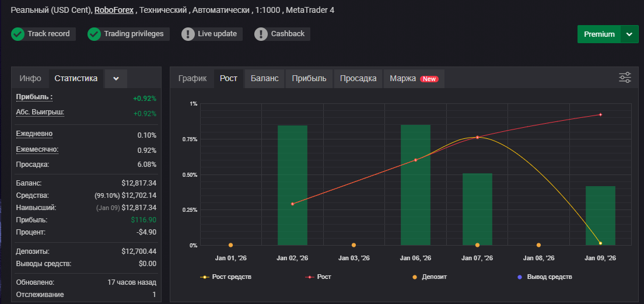The height and width of the screenshot is (304, 644).
Task: Click the Отслеживание value 1
Action: coord(155,295)
